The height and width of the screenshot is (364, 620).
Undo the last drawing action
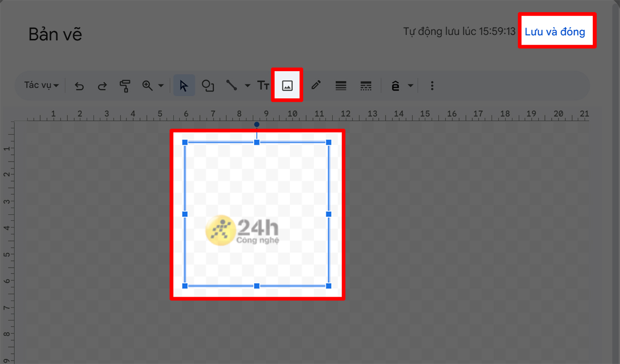[x=79, y=86]
